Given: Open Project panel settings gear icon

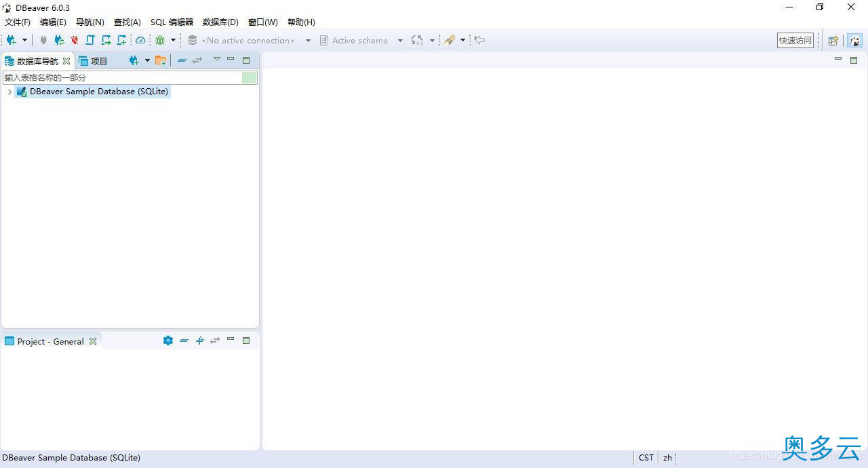Looking at the screenshot, I should pos(168,340).
